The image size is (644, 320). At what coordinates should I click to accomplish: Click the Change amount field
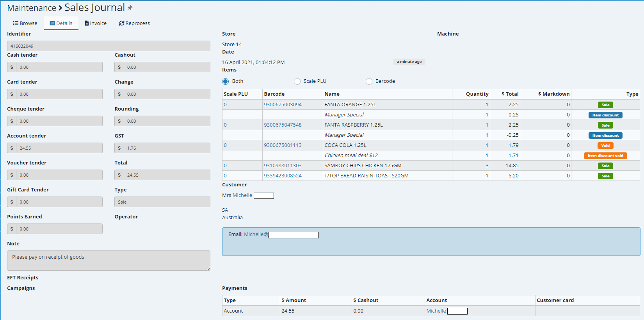(167, 94)
